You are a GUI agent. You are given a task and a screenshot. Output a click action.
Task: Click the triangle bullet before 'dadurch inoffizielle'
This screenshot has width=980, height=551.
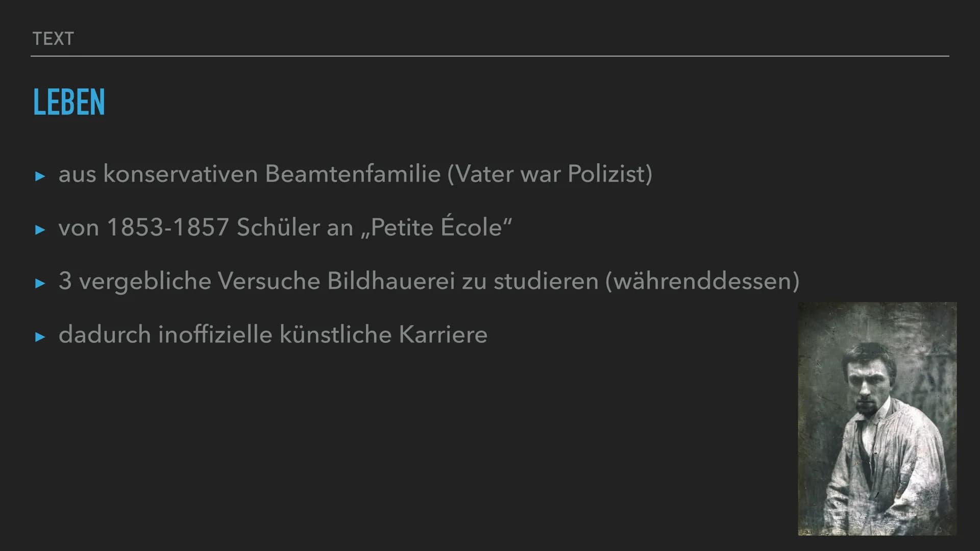tap(40, 337)
